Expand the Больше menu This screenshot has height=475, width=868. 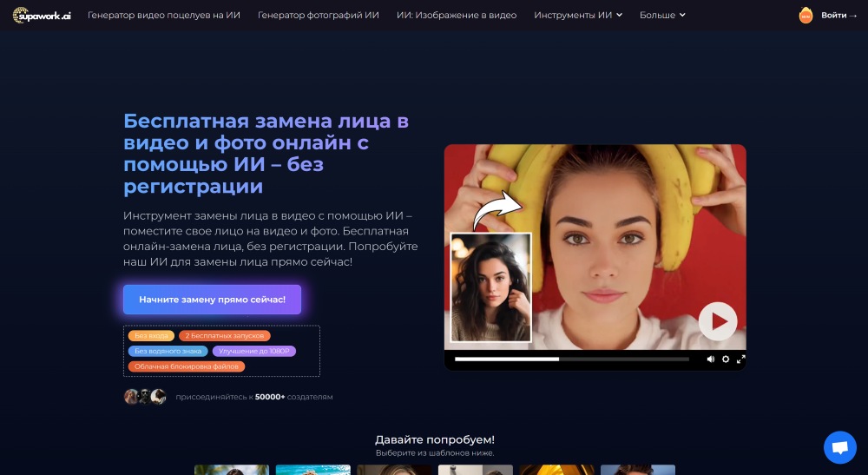click(662, 16)
